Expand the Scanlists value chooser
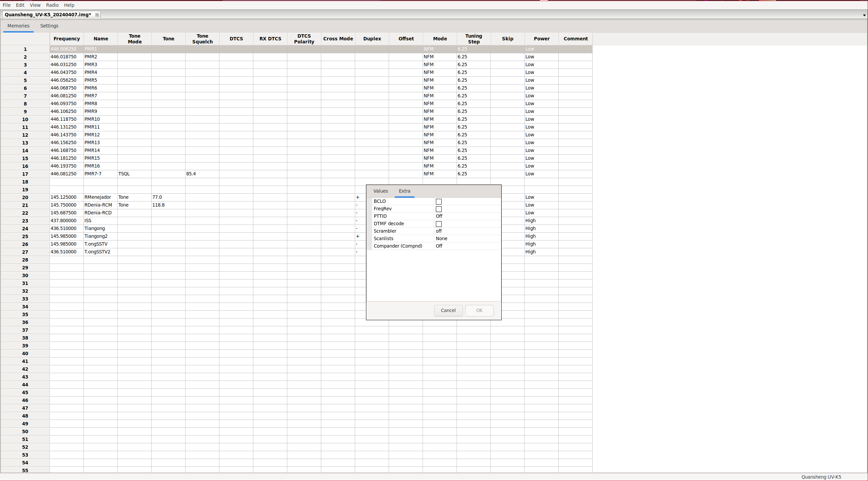Viewport: 868px width, 481px height. click(466, 238)
